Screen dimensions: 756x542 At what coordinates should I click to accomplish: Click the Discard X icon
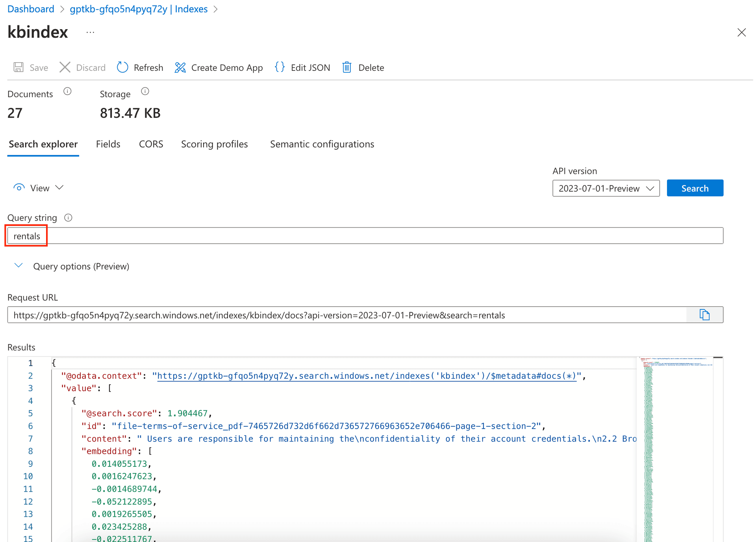(65, 67)
